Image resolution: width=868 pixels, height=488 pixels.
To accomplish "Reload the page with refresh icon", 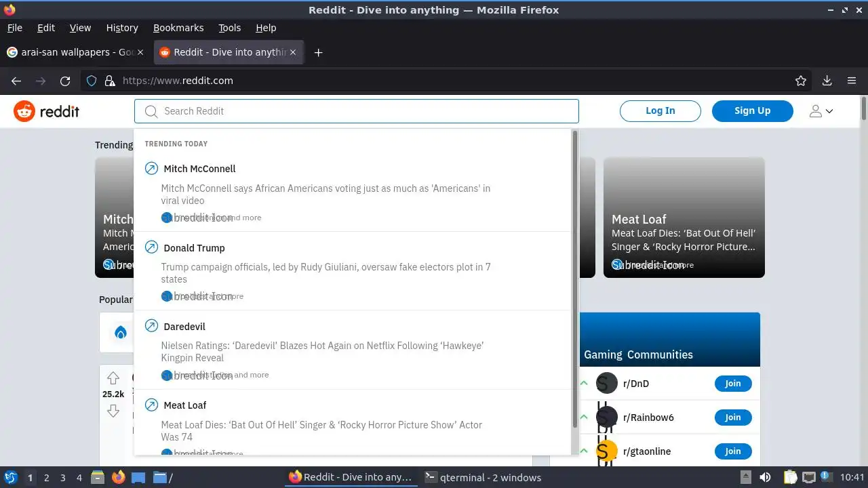I will [x=65, y=81].
